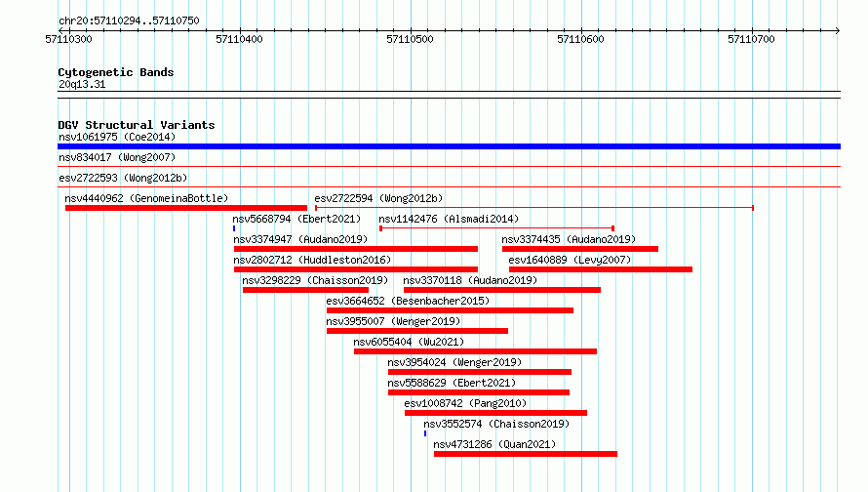Open the nsv6055404 (Wu2021) label

[409, 342]
